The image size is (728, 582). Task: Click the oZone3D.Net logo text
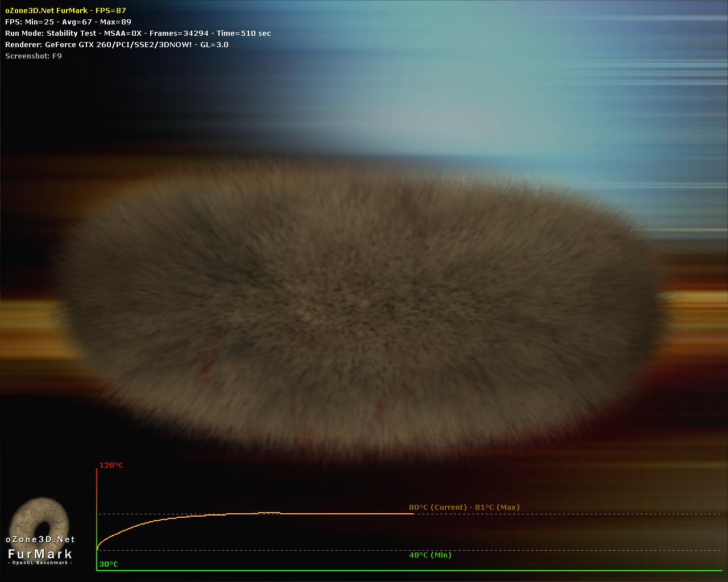[40, 539]
